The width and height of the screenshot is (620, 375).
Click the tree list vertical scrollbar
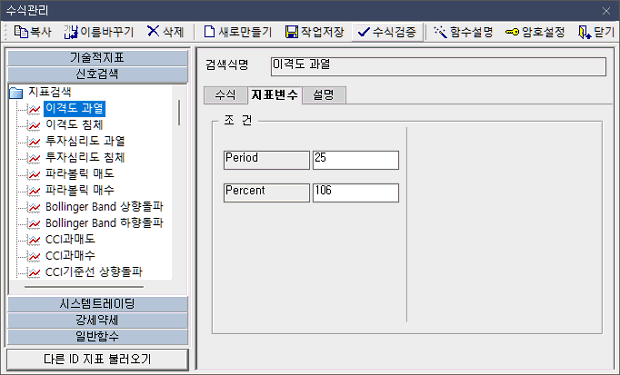pos(179,113)
